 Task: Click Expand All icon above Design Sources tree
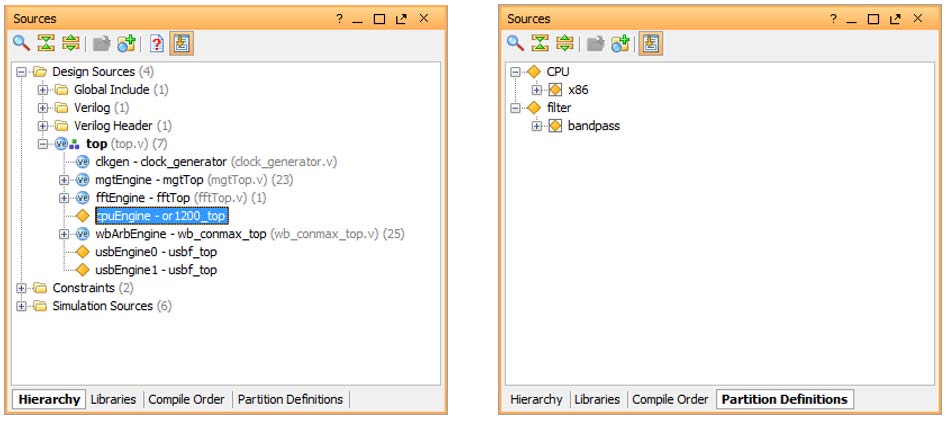click(x=70, y=43)
